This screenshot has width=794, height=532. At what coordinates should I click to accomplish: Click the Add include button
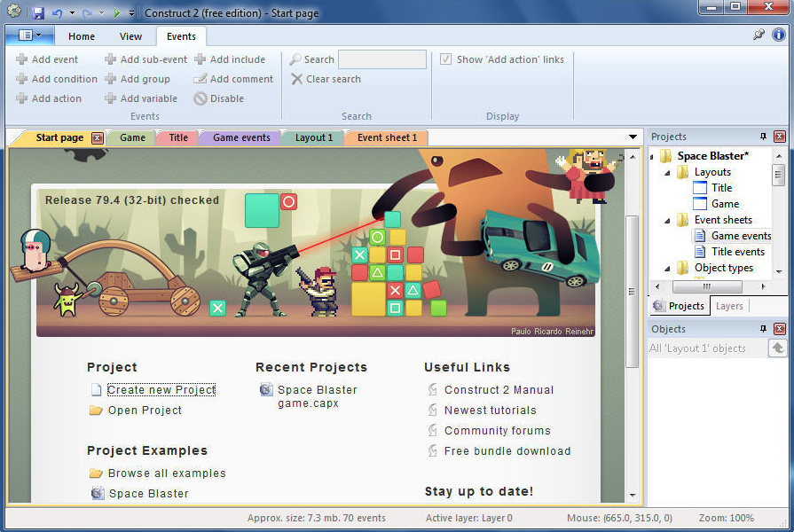tap(230, 59)
